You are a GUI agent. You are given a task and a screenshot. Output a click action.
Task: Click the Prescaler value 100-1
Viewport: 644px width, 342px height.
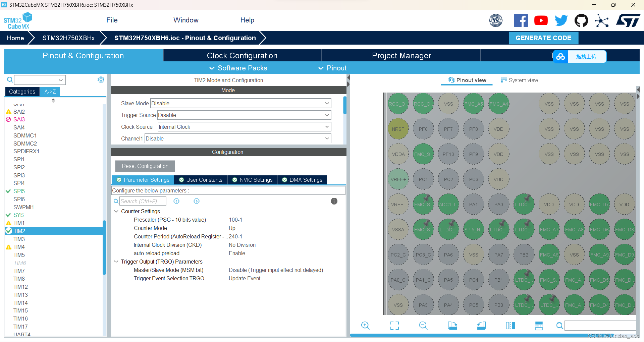point(235,220)
